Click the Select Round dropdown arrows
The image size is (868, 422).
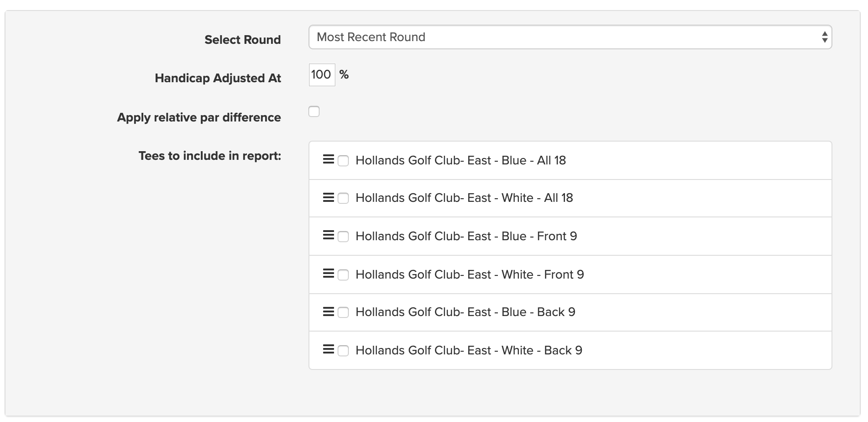(825, 37)
